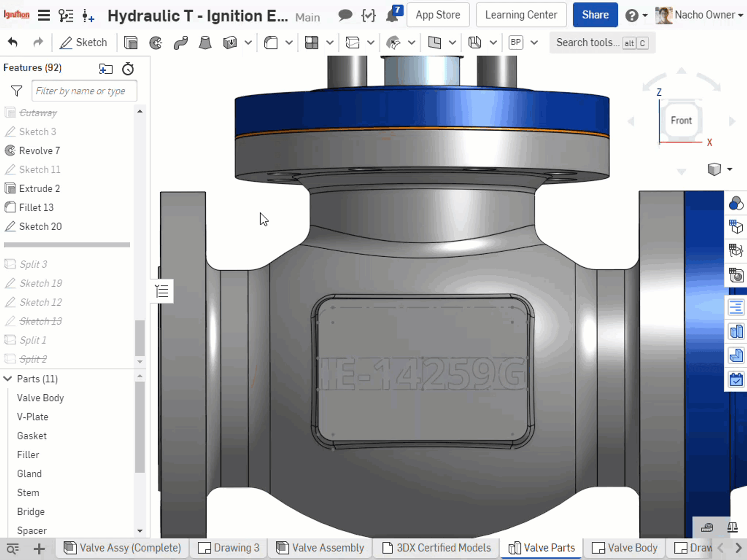Focus the Filter by name or type field
Viewport: 747px width, 560px height.
[84, 91]
